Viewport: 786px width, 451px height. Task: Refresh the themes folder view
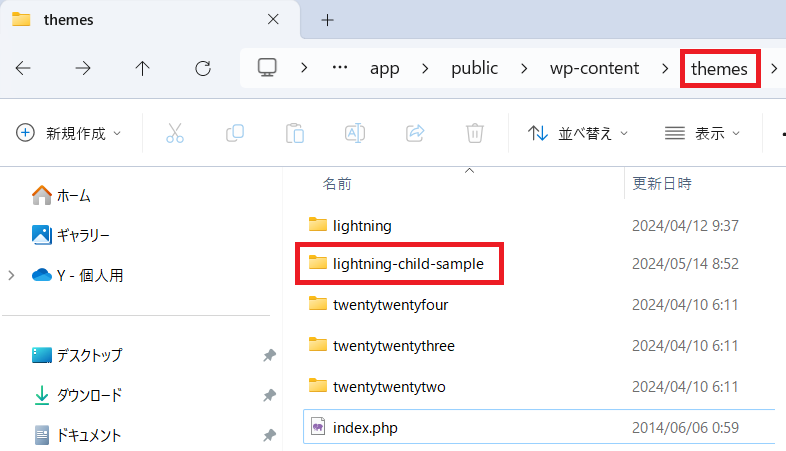point(203,68)
